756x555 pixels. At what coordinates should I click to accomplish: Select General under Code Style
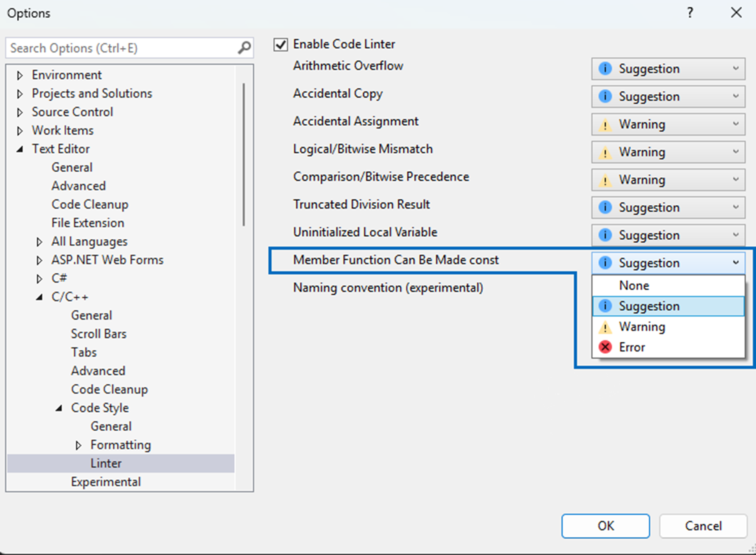coord(111,426)
